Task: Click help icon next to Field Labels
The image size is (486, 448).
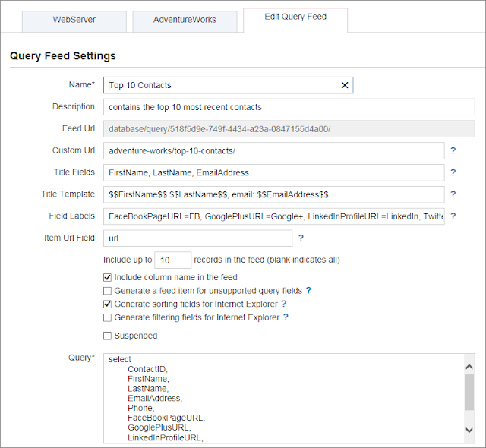Action: click(x=453, y=216)
